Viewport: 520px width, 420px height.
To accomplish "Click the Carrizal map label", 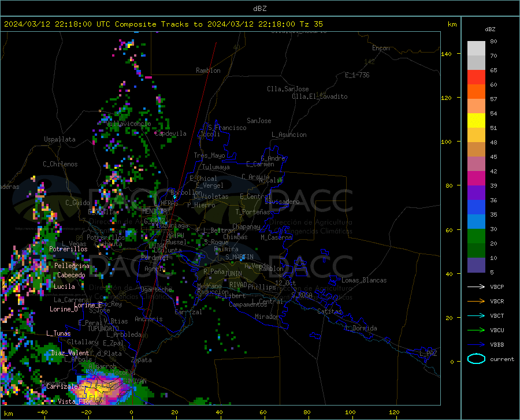I will 188,312.
